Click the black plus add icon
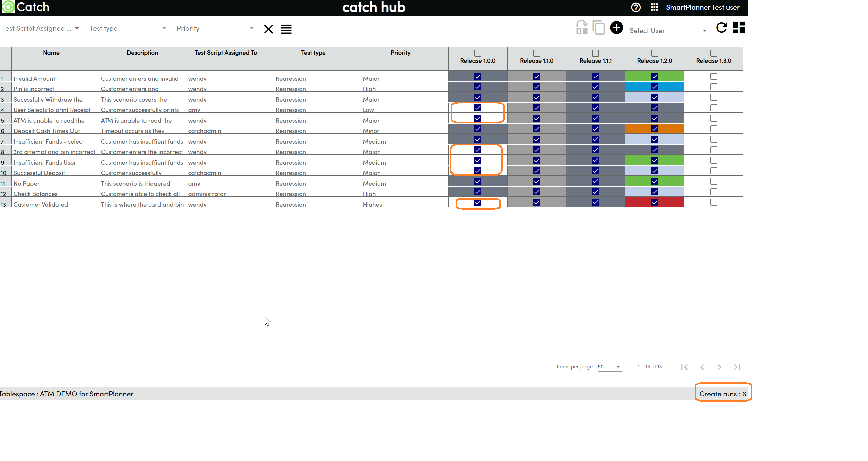 (616, 28)
